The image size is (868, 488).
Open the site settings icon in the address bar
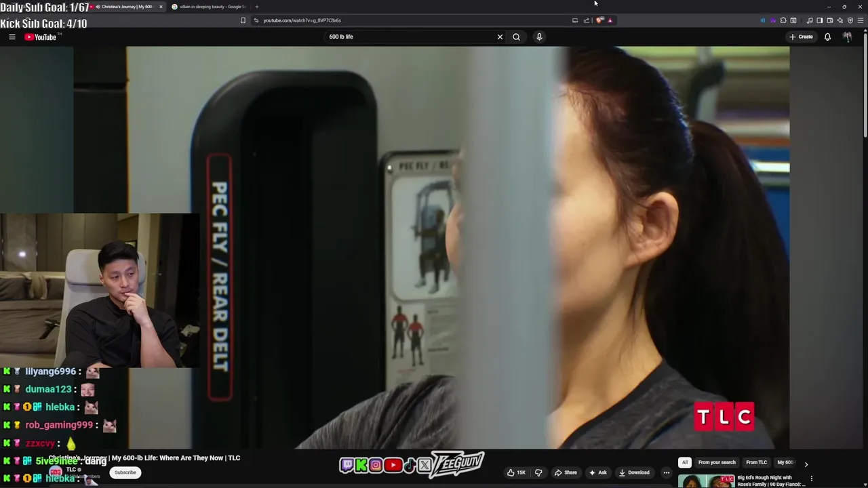point(256,20)
